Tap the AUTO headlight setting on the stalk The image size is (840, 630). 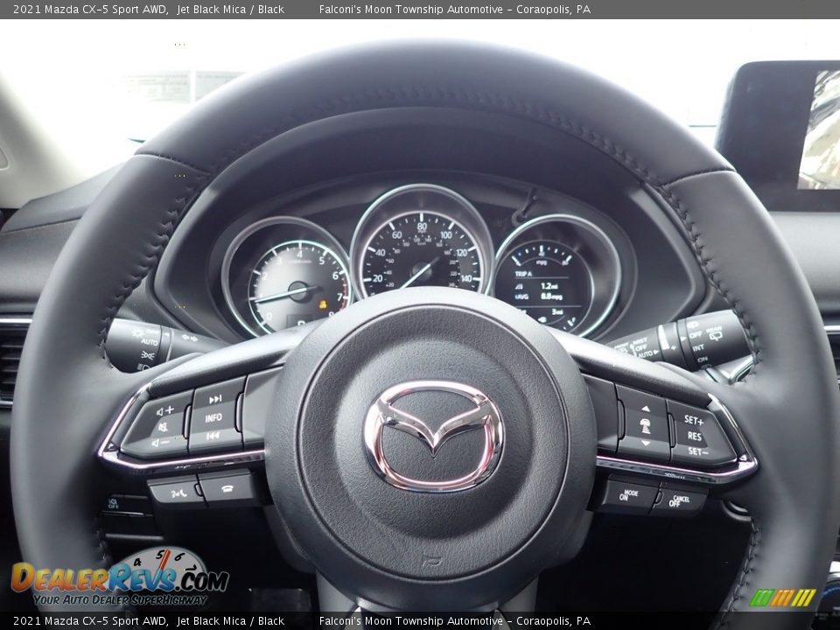(x=150, y=342)
